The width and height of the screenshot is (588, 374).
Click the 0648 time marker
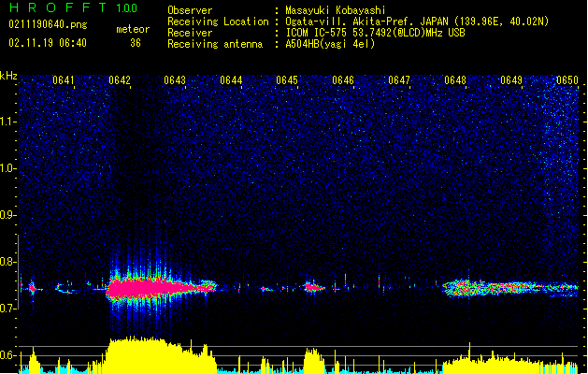455,80
